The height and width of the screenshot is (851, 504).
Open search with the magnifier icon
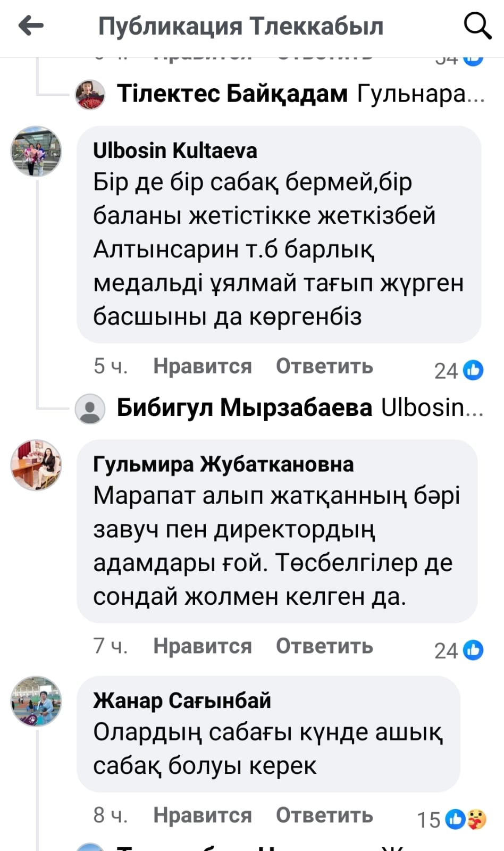(x=477, y=26)
